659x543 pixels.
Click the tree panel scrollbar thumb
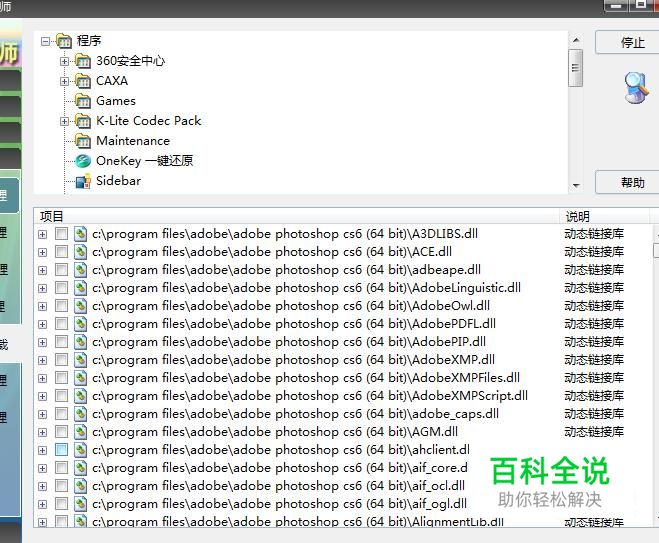click(576, 68)
